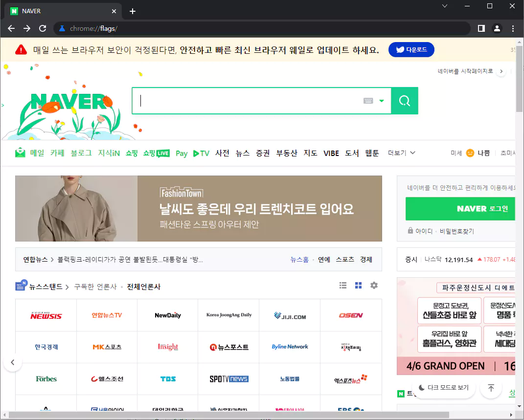The height and width of the screenshot is (420, 524).
Task: Open the SPOTV news press logo
Action: pos(229,379)
